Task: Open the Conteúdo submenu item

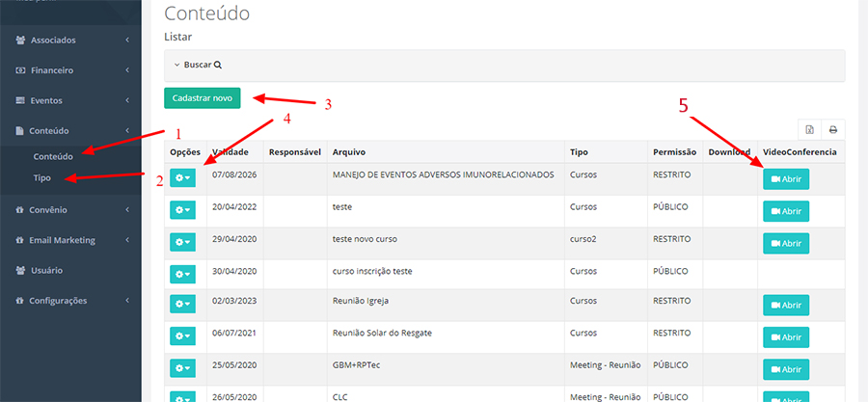Action: (53, 156)
